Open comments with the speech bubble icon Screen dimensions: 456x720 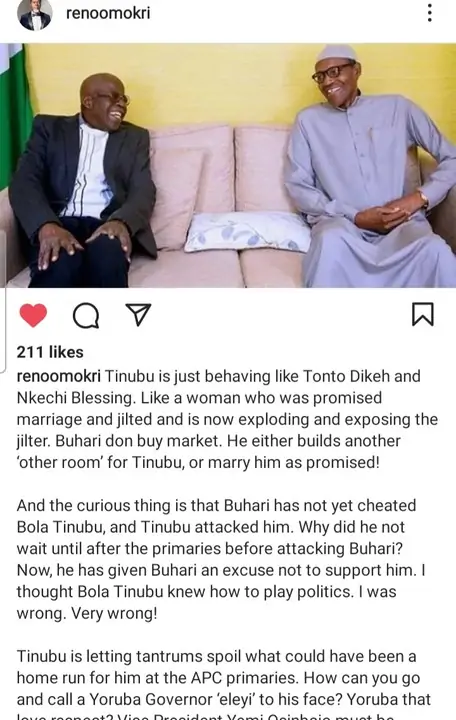[86, 315]
